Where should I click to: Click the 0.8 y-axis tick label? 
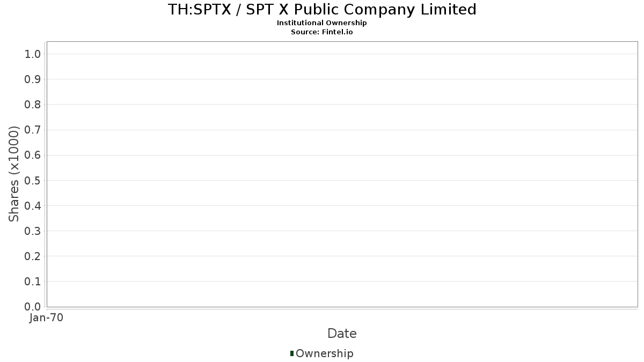coord(33,105)
